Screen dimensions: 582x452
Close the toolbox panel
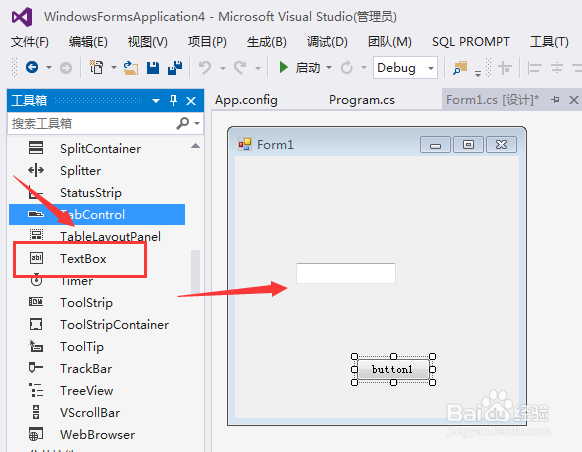click(x=191, y=101)
